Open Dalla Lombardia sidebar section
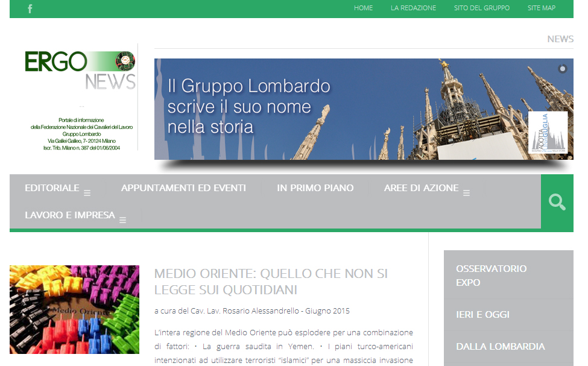This screenshot has width=588, height=366. coord(500,347)
